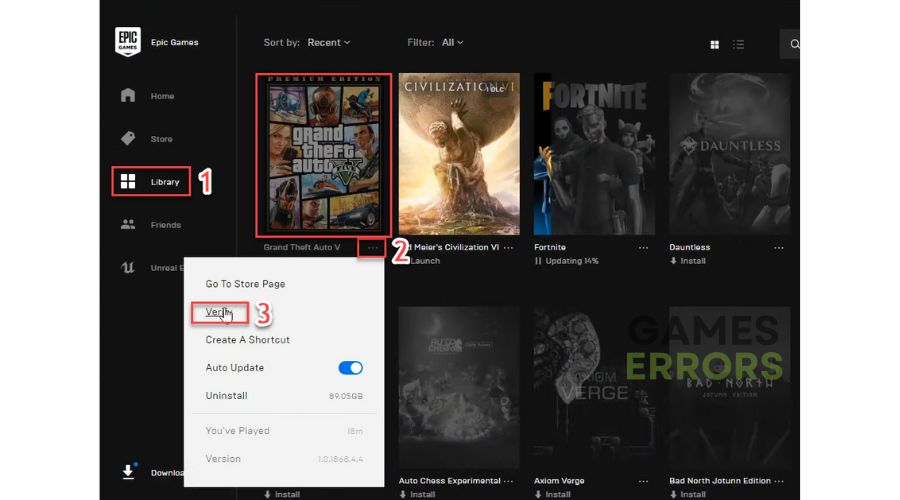
Task: Click the Dauntless title text
Action: (689, 247)
